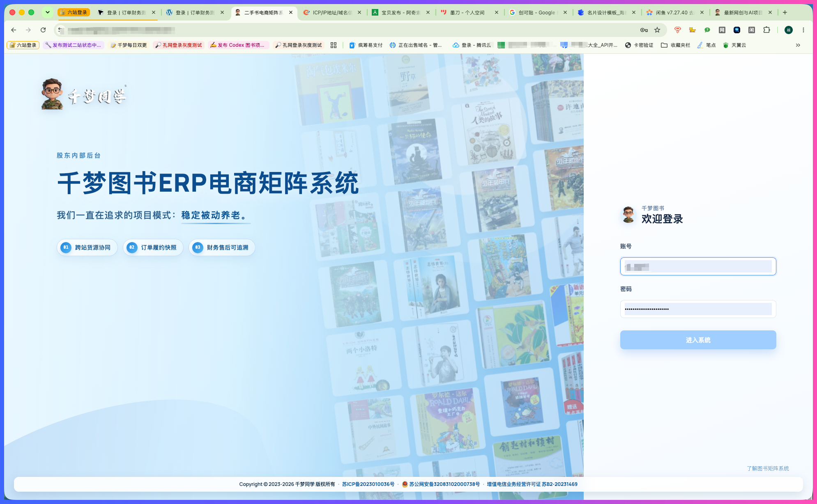Open a new browser tab
The height and width of the screenshot is (504, 817).
(785, 12)
